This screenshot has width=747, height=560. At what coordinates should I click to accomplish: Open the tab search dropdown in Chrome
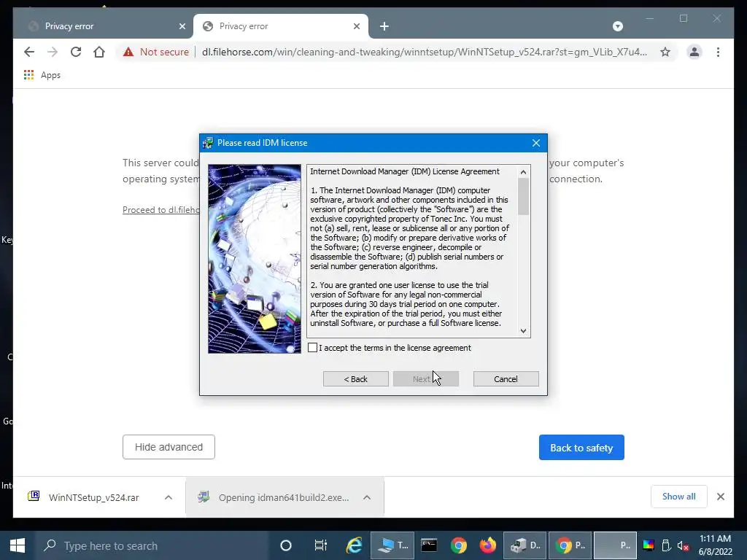tap(617, 26)
